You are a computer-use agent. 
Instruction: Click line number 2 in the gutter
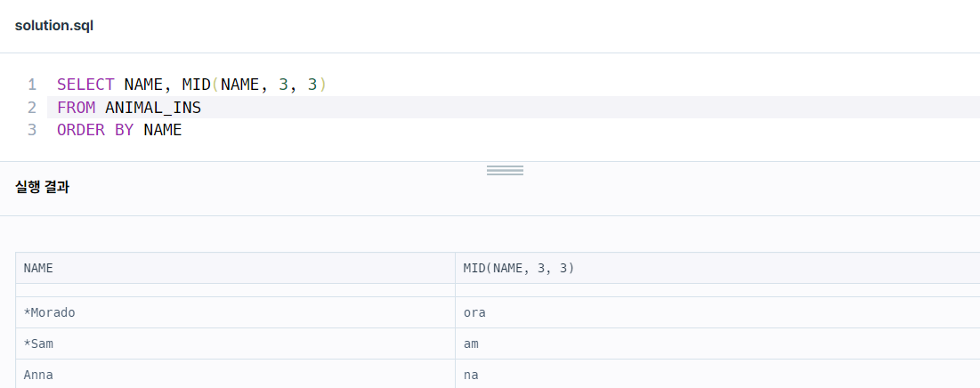tap(32, 108)
